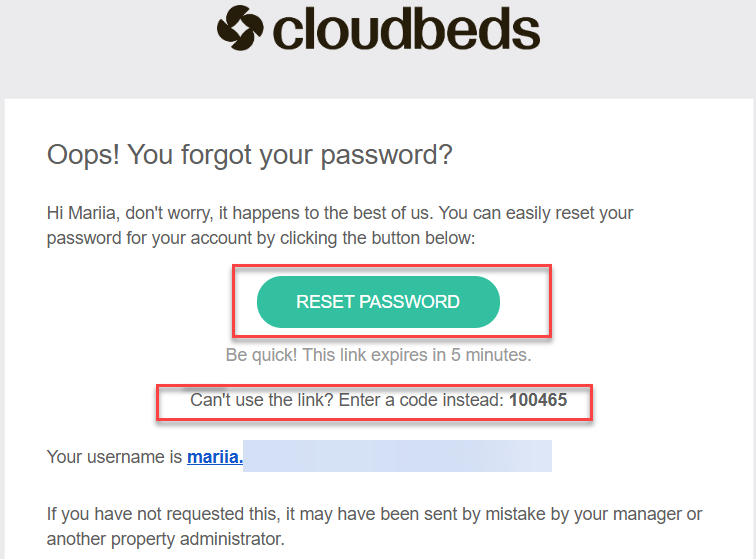Click the blurred email portion after the username
Viewport: 756px width, 559px height.
(398, 457)
